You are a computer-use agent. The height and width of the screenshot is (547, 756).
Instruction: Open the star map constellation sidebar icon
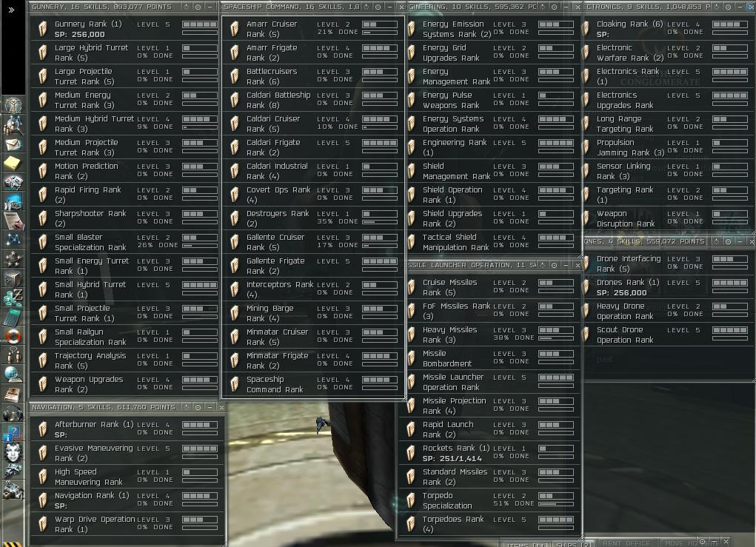point(13,240)
